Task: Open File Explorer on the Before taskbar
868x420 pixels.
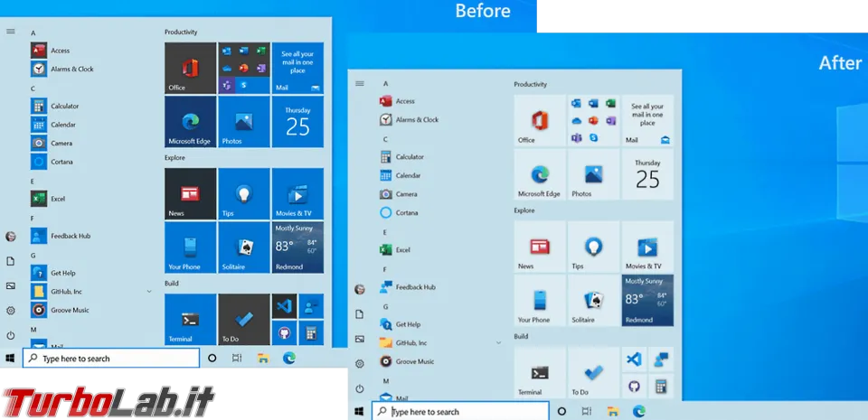Action: point(263,358)
